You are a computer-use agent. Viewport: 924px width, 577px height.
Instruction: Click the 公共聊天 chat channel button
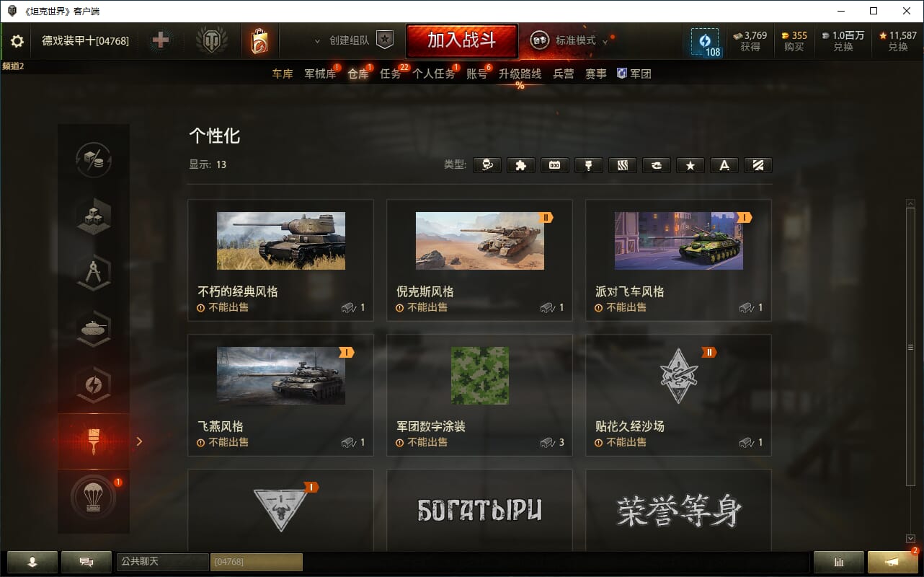(163, 561)
